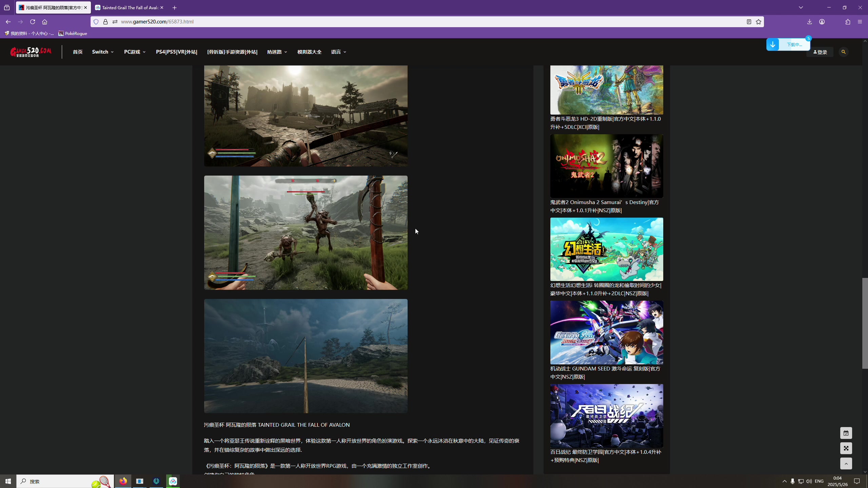
Task: Show site security padlock info
Action: coord(105,22)
